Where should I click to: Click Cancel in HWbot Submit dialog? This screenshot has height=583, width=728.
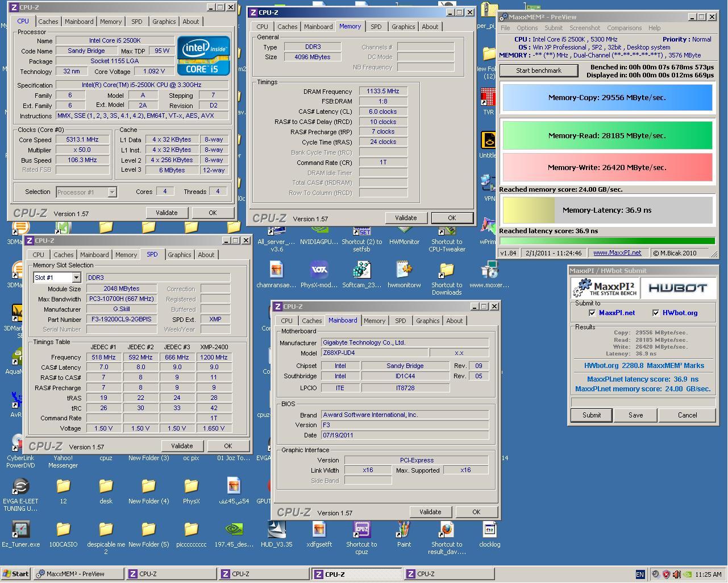click(x=687, y=415)
